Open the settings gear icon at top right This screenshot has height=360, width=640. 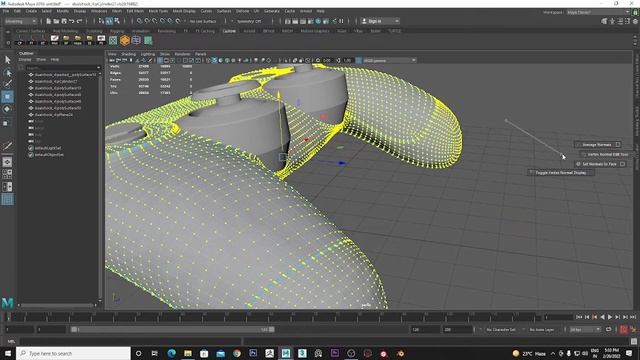(635, 21)
